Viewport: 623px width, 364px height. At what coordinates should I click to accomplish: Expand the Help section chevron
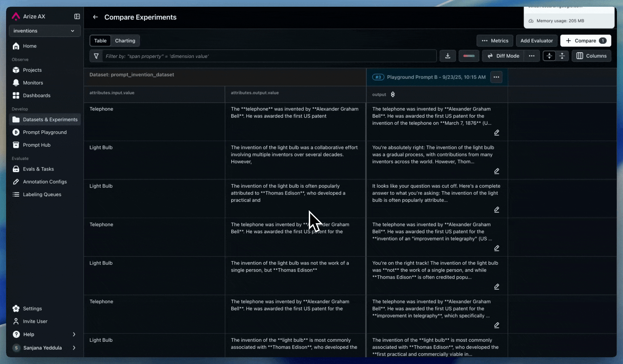74,334
